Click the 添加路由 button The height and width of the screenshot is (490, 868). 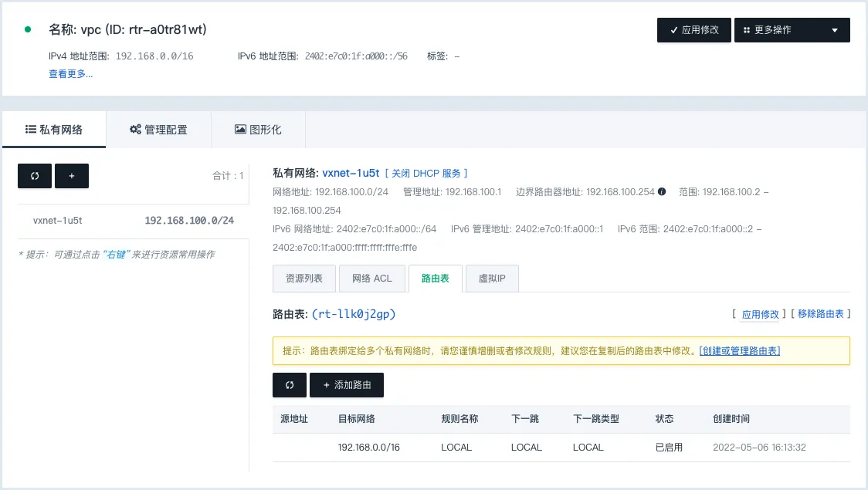coord(347,385)
